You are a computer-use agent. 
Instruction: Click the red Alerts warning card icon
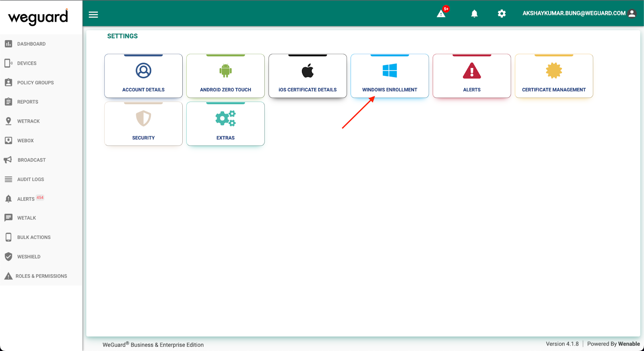tap(472, 71)
